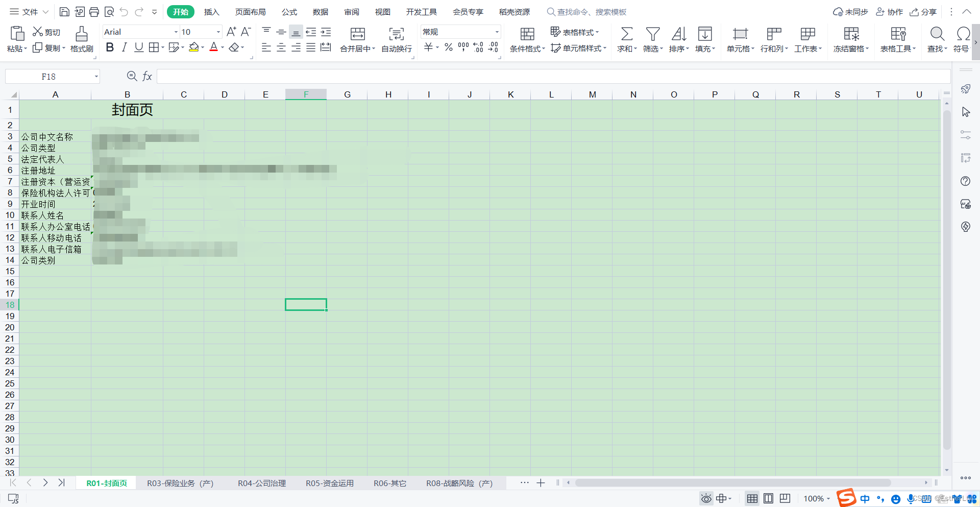This screenshot has width=980, height=507.
Task: Apply the cell fill color swatch
Action: 193,47
